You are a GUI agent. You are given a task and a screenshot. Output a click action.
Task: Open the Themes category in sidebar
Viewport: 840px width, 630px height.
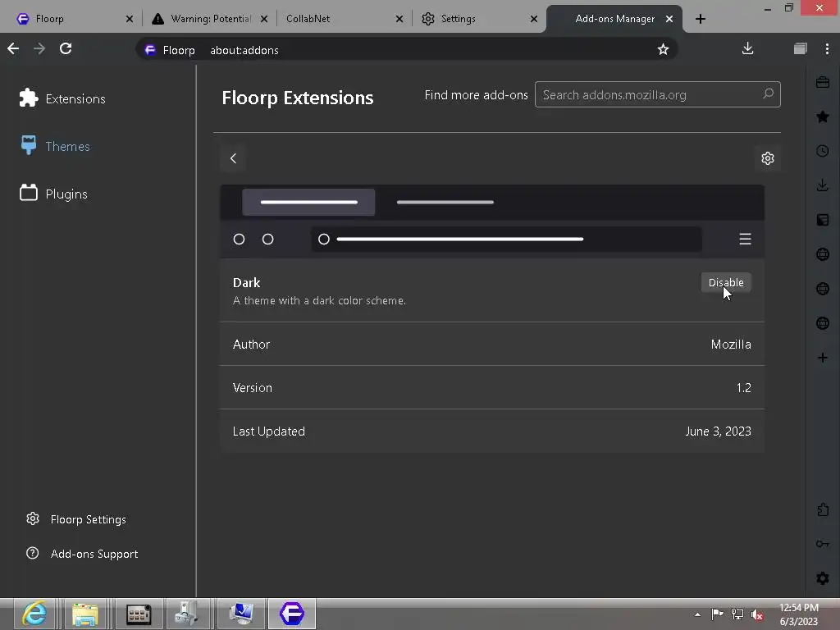(55, 146)
